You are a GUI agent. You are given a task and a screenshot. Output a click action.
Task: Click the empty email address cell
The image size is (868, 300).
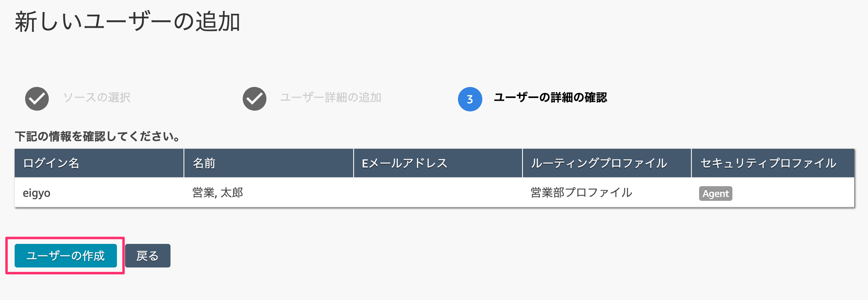(438, 193)
